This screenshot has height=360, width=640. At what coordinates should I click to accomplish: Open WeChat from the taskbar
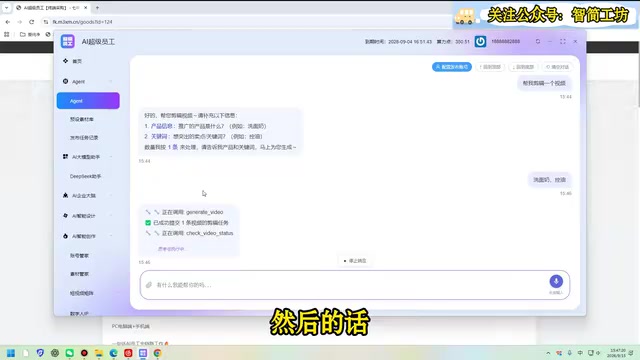click(x=69, y=353)
